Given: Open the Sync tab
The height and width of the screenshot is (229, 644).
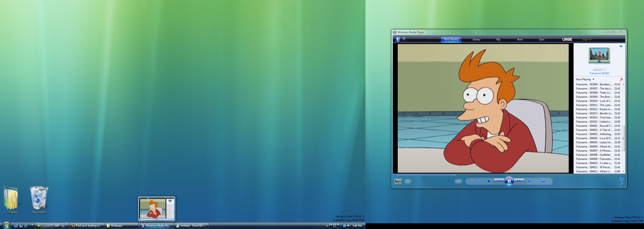Looking at the screenshot, I should (542, 40).
